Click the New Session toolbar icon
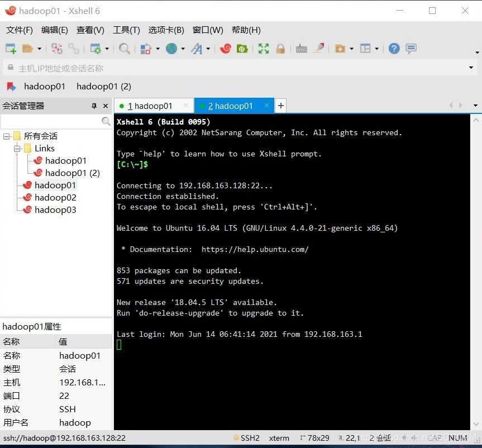Screen dimensions: 482x448 11,49
